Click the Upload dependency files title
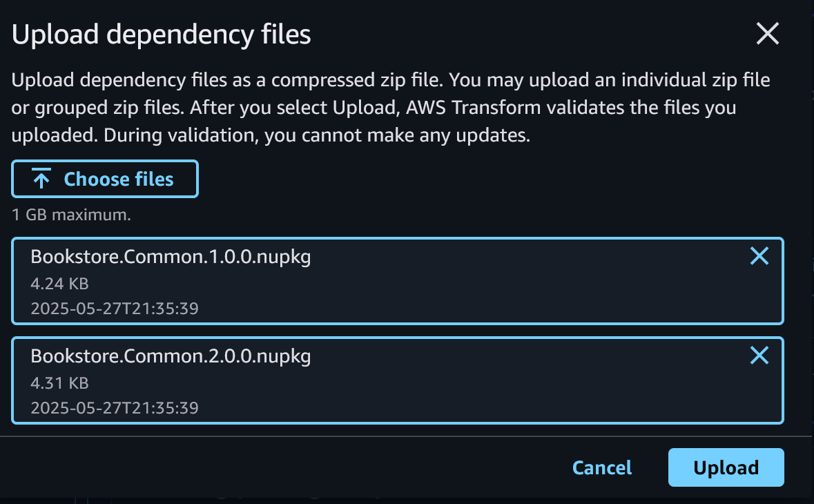This screenshot has height=504, width=814. point(160,33)
